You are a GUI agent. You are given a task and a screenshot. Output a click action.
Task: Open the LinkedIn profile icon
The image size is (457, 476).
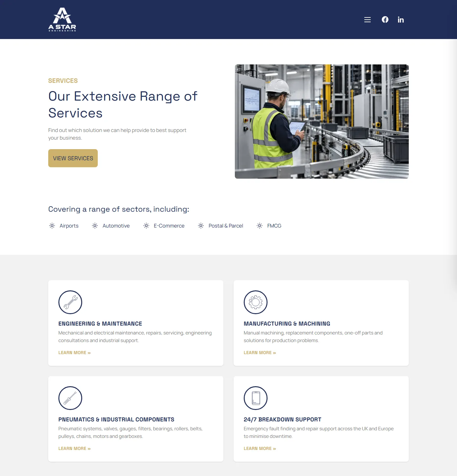pyautogui.click(x=401, y=20)
